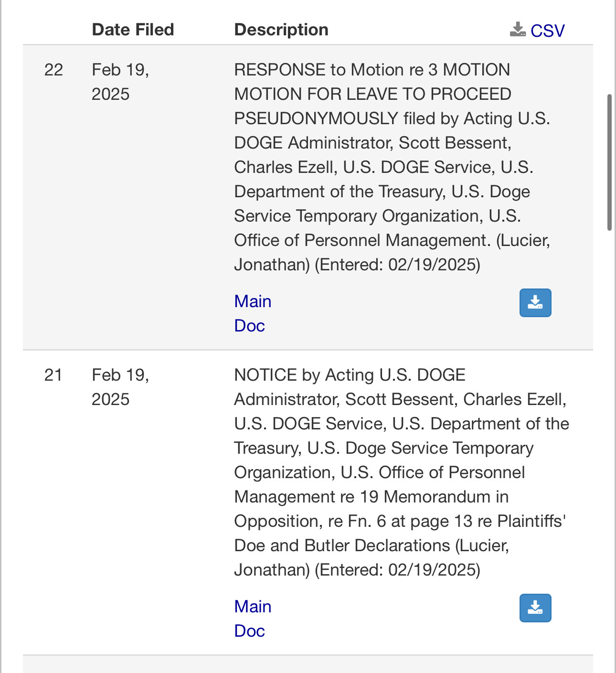
Task: Click the Feb 19, 2025 date of entry 21
Action: point(120,387)
